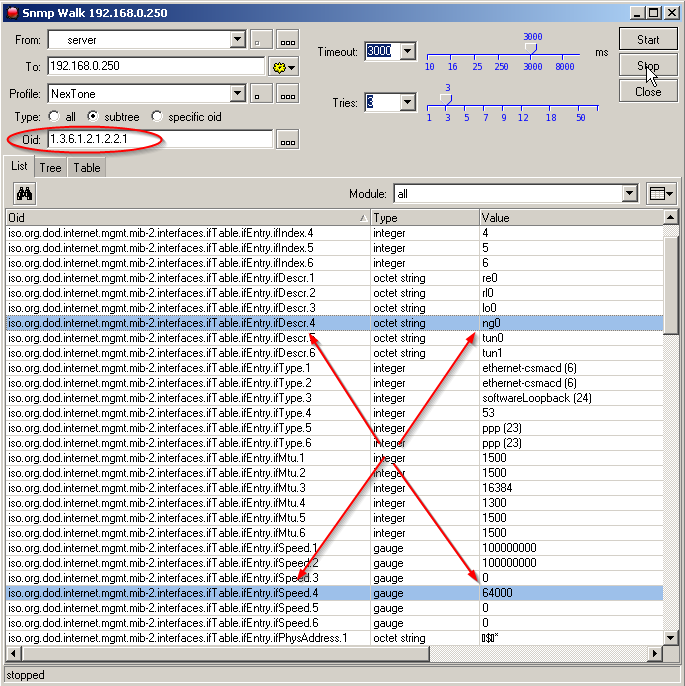Open the Timeout value dropdown
This screenshot has width=685, height=686.
(x=408, y=51)
